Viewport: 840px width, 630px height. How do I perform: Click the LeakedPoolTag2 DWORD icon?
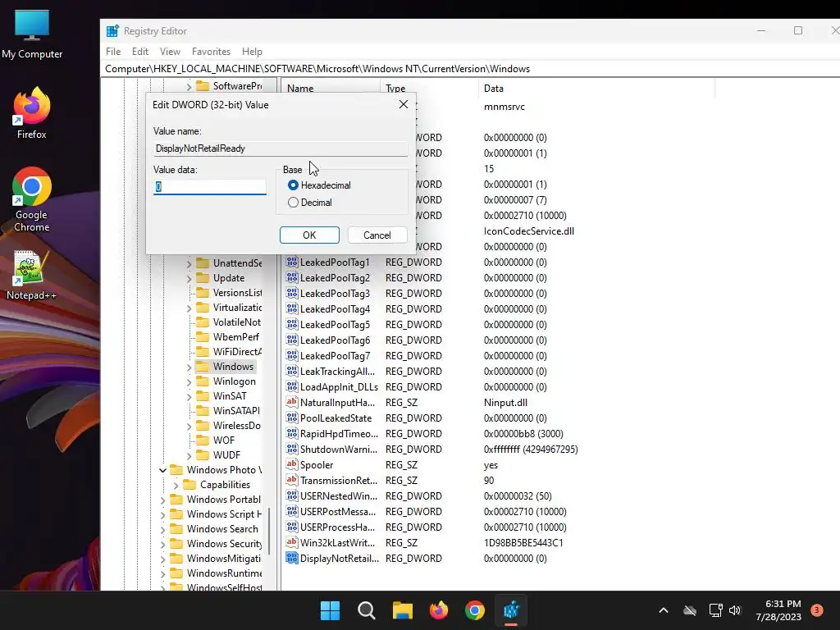click(x=291, y=277)
